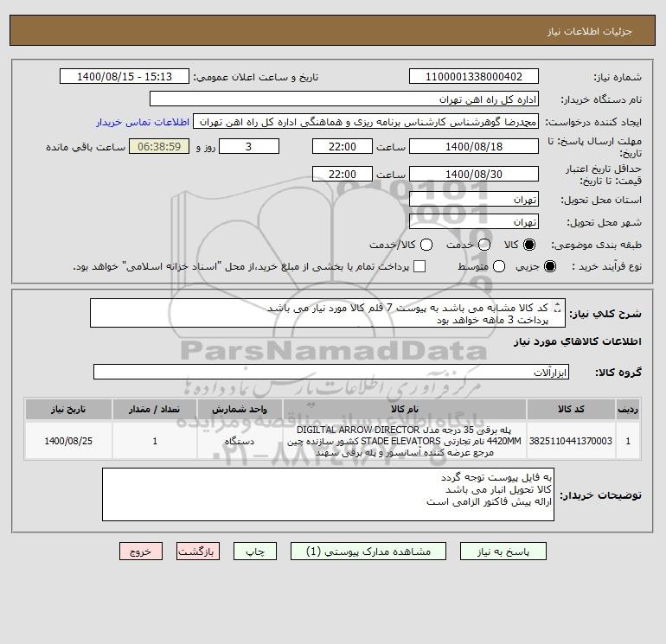
Task: Click the quantity cell showing 1
Action: [155, 441]
